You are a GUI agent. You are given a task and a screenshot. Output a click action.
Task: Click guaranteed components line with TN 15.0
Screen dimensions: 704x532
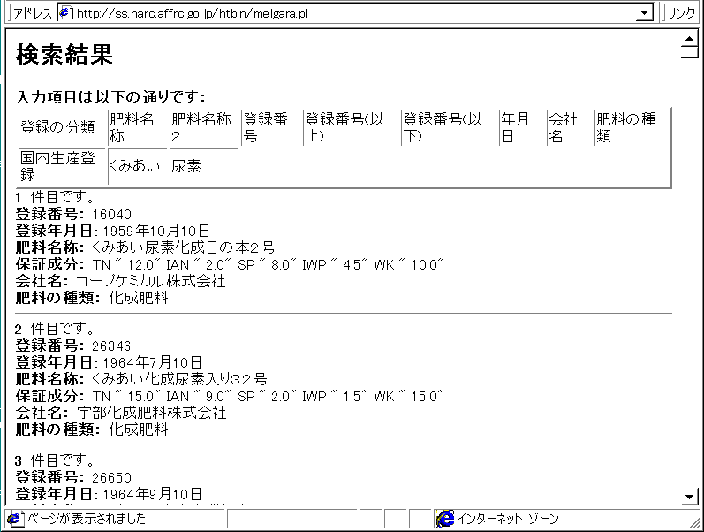(x=229, y=396)
